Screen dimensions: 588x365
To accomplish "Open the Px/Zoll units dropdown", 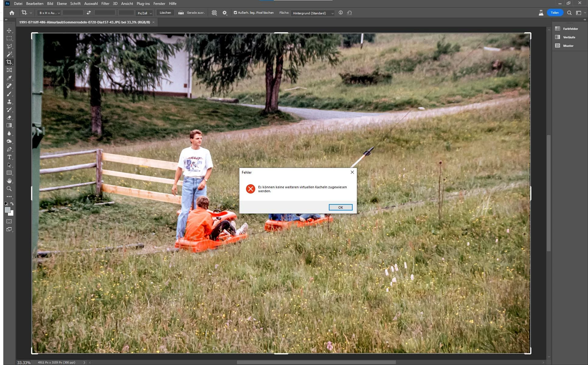I will pos(144,13).
